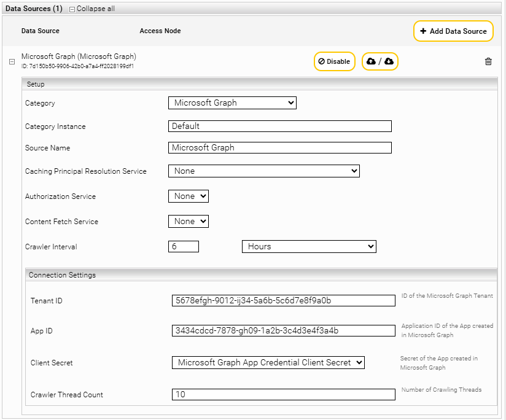Click the cloud upload icon
Viewport: 506px width, 420px height.
point(371,61)
